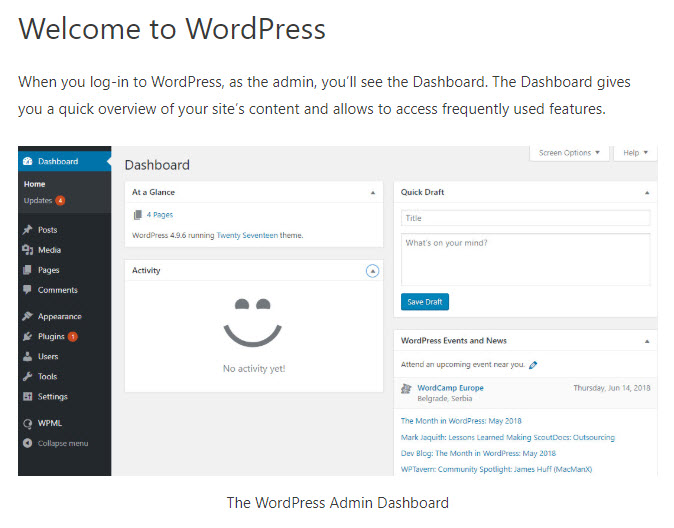Open the WordCamp Europe event link
This screenshot has width=674, height=528.
coord(450,388)
